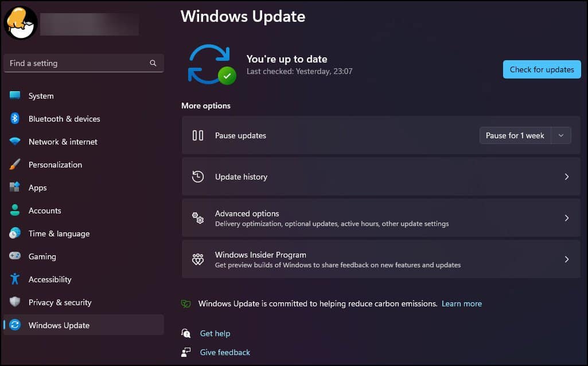Open the System settings page
Screen dimensions: 588x366
(x=84, y=96)
